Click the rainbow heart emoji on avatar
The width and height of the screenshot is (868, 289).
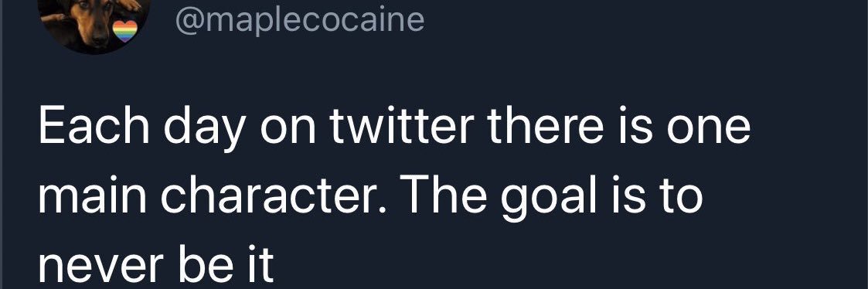click(124, 32)
